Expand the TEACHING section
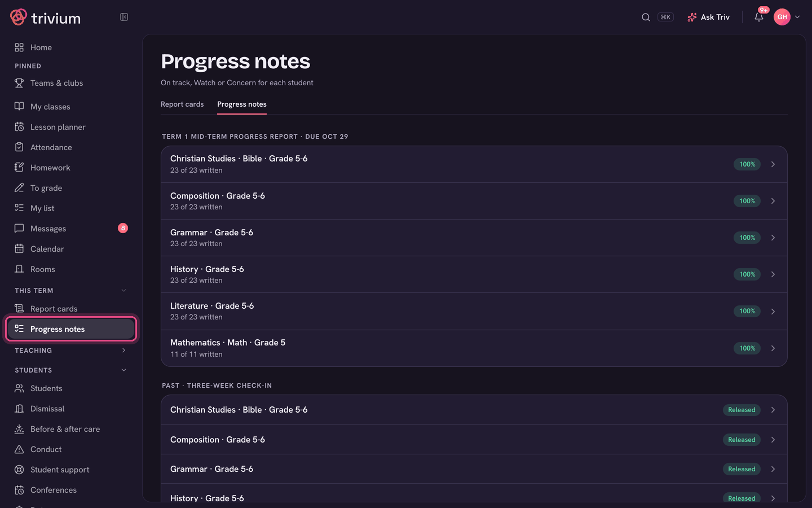 [x=124, y=351]
